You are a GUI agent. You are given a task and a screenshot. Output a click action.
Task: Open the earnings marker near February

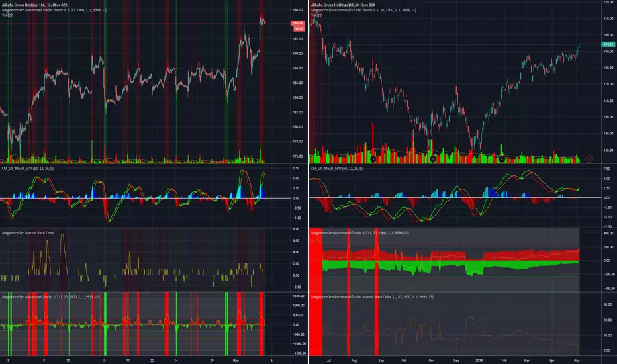[x=502, y=159]
